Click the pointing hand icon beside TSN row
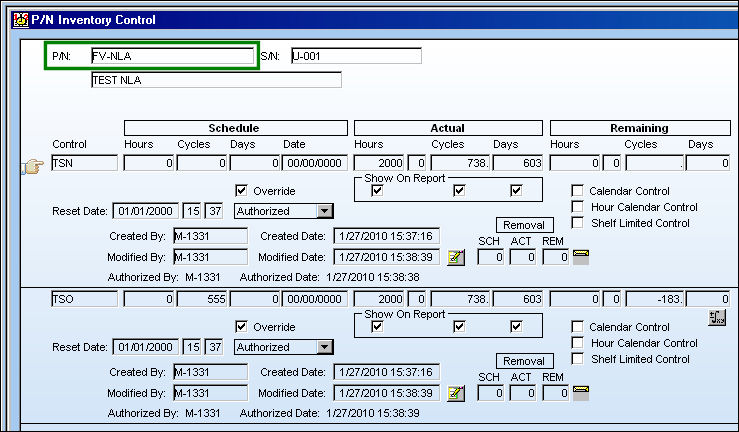 [x=33, y=166]
